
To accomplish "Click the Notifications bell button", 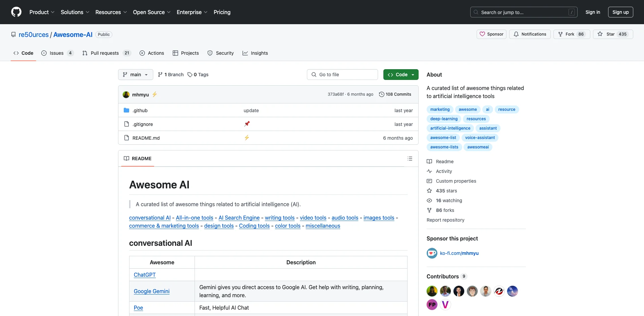I will [x=530, y=34].
